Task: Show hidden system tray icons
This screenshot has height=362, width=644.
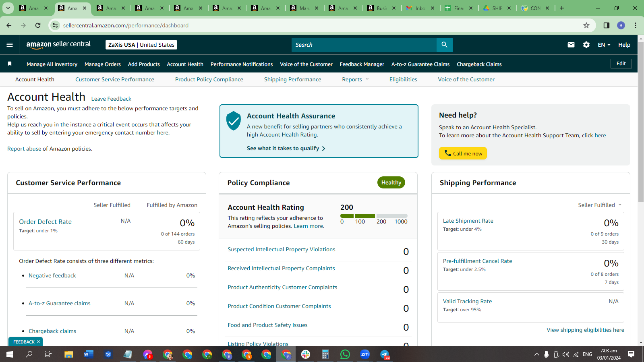Action: (x=536, y=354)
